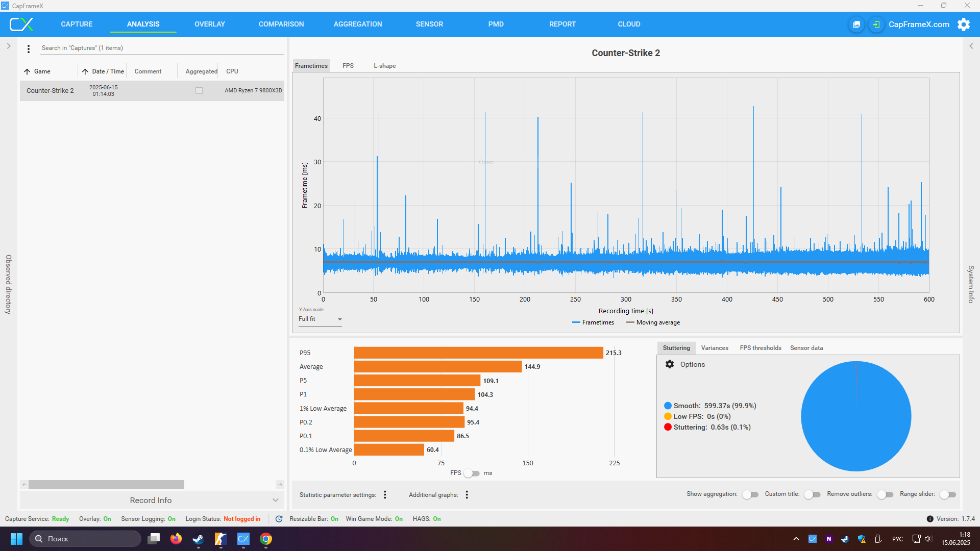Switch to CAPTURE tab

[77, 24]
